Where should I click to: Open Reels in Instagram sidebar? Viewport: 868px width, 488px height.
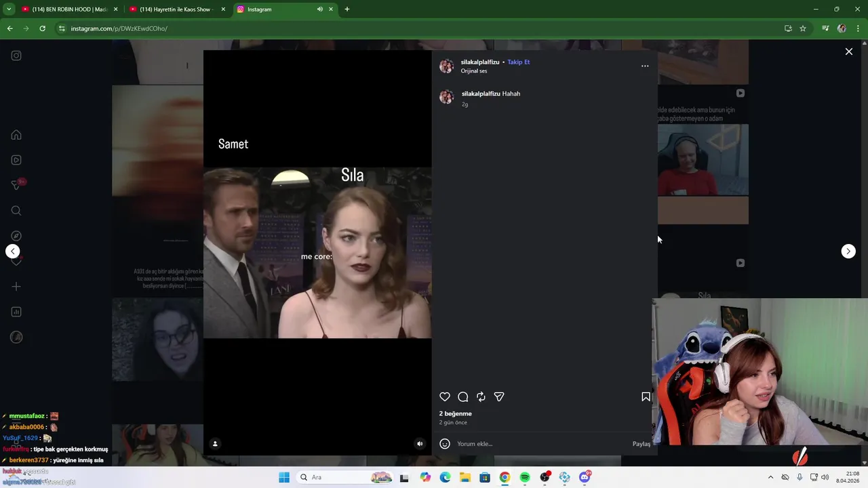pyautogui.click(x=16, y=160)
